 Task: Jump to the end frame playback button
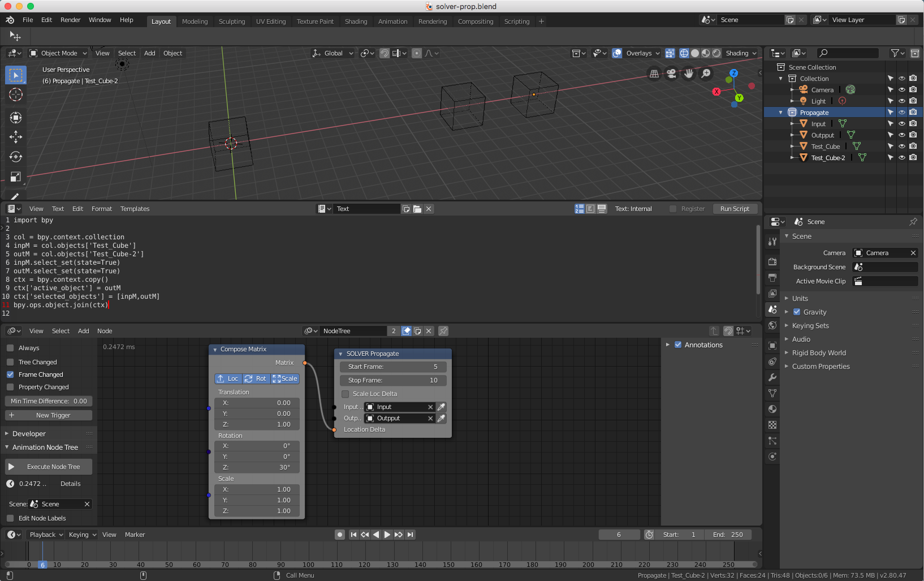coord(411,535)
